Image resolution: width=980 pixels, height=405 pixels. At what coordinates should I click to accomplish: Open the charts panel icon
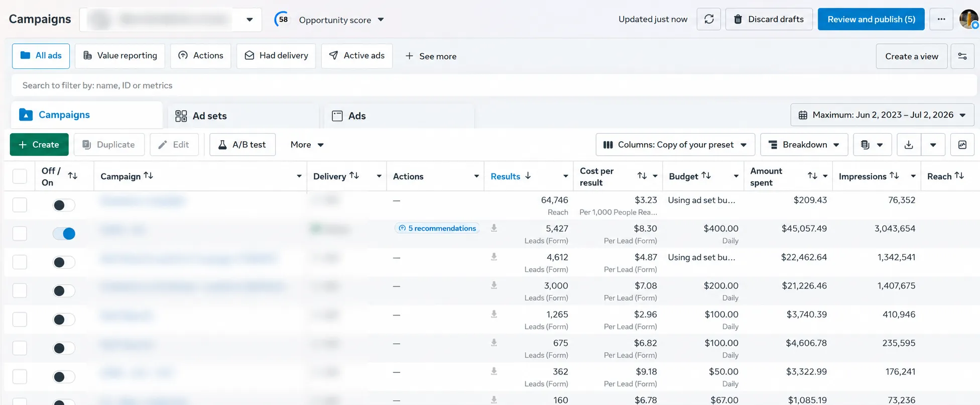pos(962,145)
